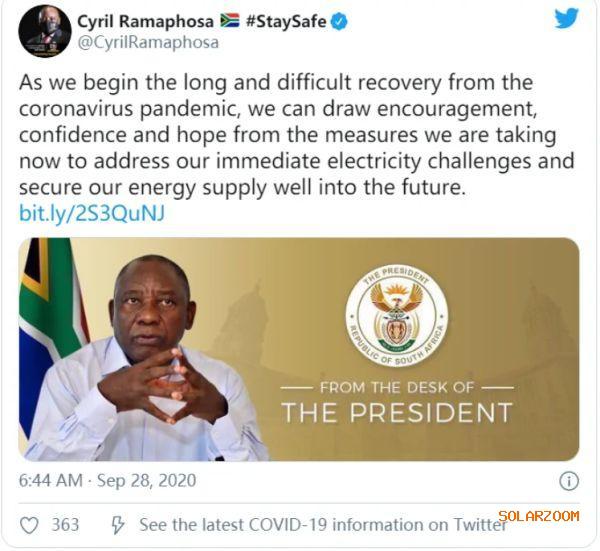See the latest COVID-19 information link

click(322, 524)
